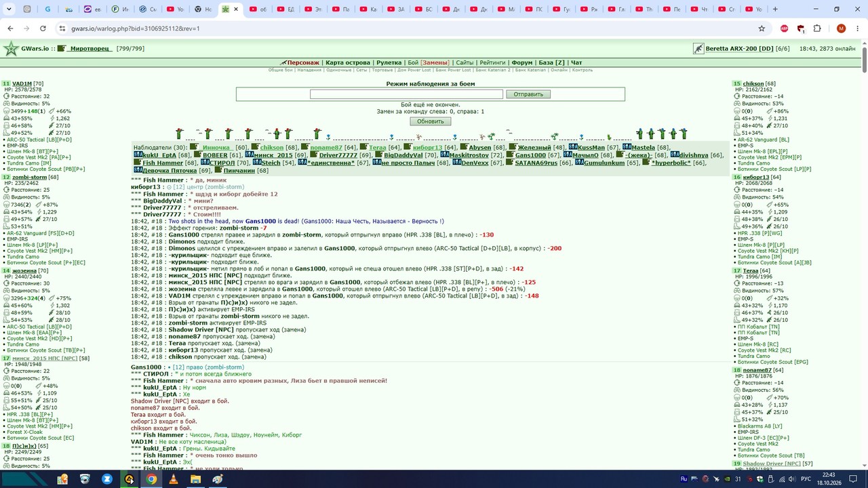Open the Замены link in the menu
Viewport: 868px width, 488px height.
tap(435, 62)
